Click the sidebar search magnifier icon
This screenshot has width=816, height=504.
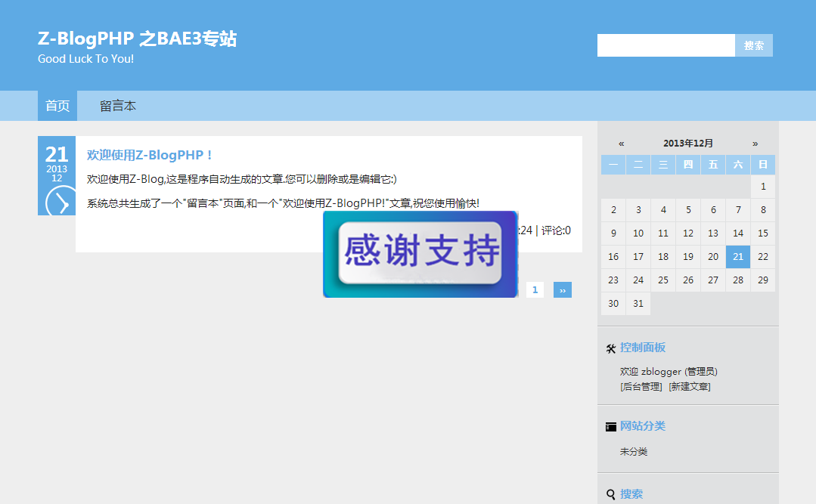[x=611, y=495]
